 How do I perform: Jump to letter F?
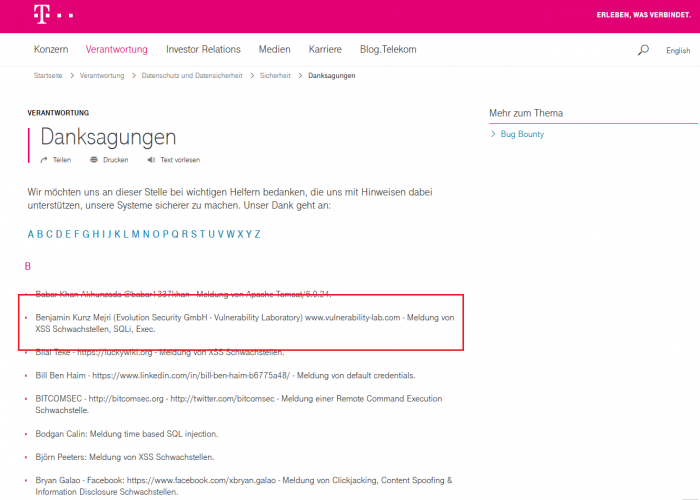click(77, 234)
